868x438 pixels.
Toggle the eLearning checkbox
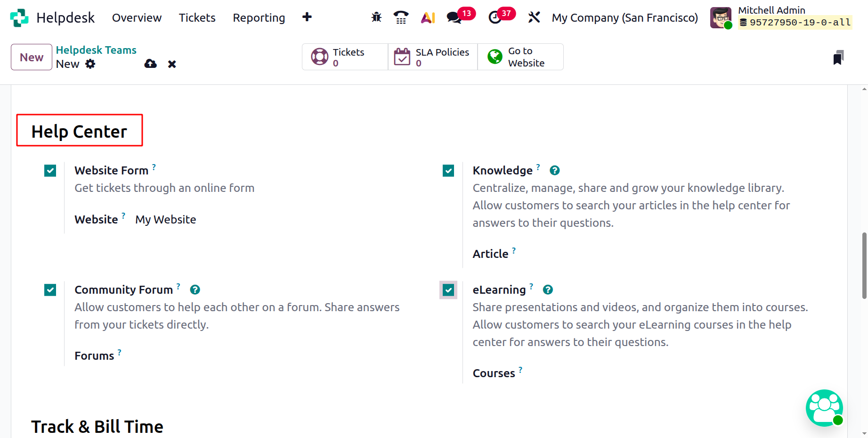[x=448, y=290]
